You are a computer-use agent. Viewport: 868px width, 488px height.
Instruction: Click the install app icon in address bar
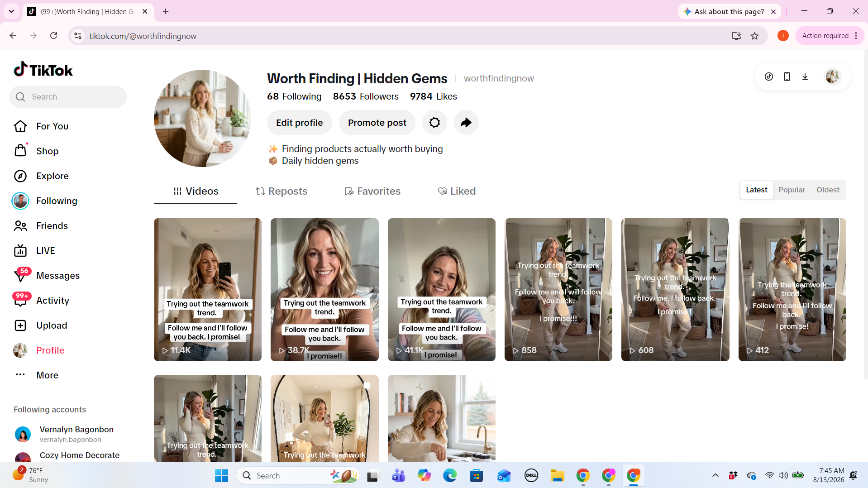[736, 36]
